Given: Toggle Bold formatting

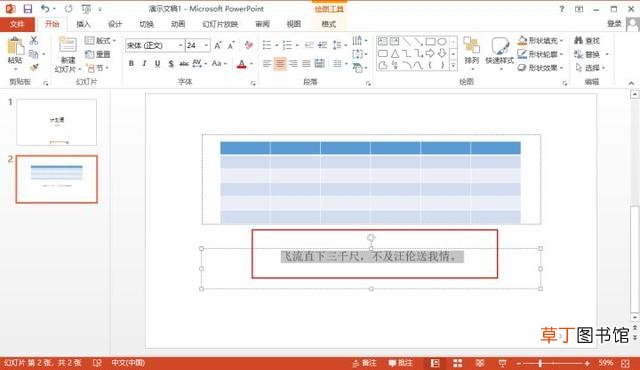Looking at the screenshot, I should [x=131, y=64].
